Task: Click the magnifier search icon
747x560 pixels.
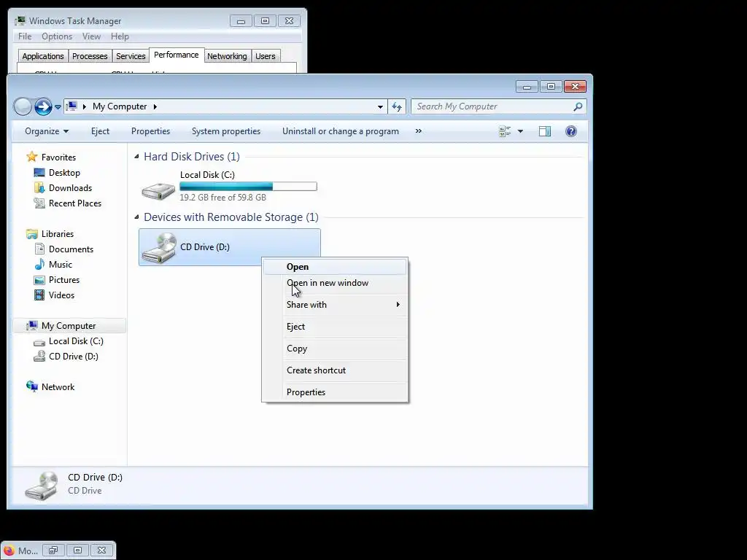Action: [578, 106]
